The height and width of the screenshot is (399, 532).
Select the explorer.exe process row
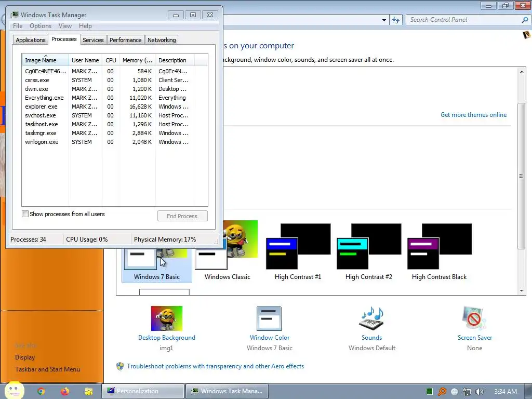115,107
